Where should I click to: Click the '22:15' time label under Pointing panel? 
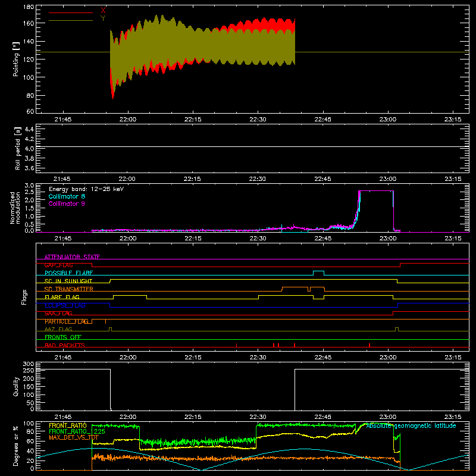click(193, 120)
